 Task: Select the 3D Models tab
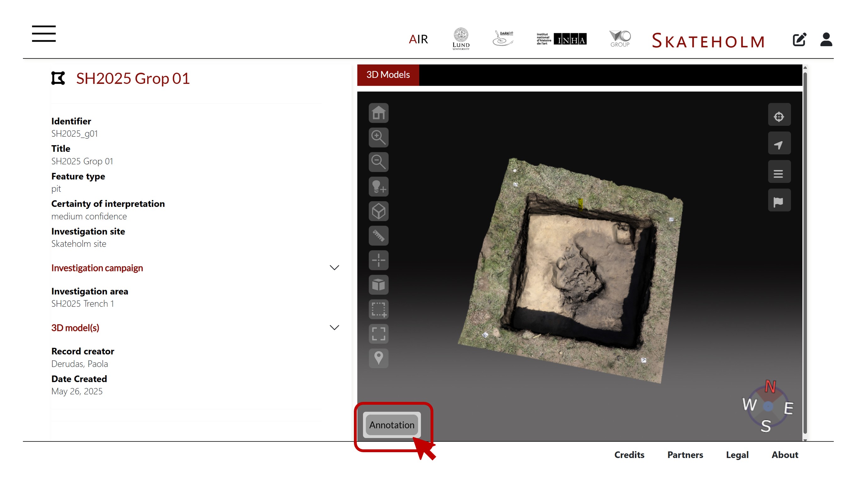click(x=388, y=74)
